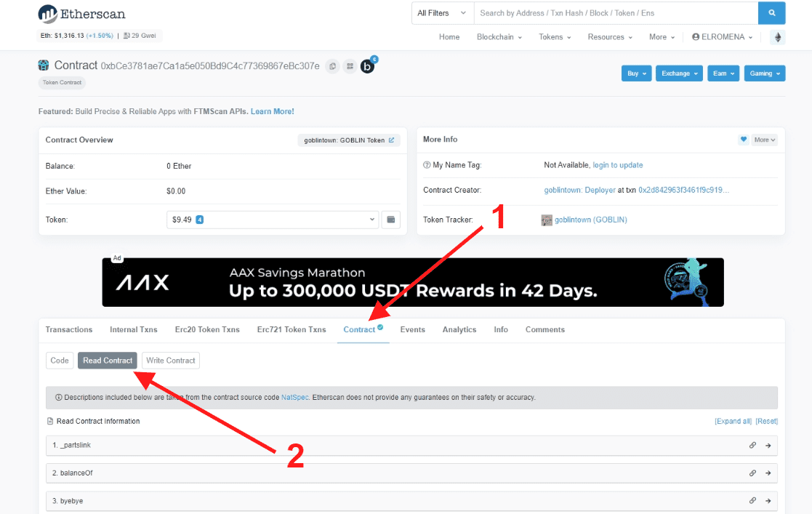Open creation txn hash 0x2d842963f3461f9c919 link
This screenshot has width=812, height=514.
pos(683,190)
